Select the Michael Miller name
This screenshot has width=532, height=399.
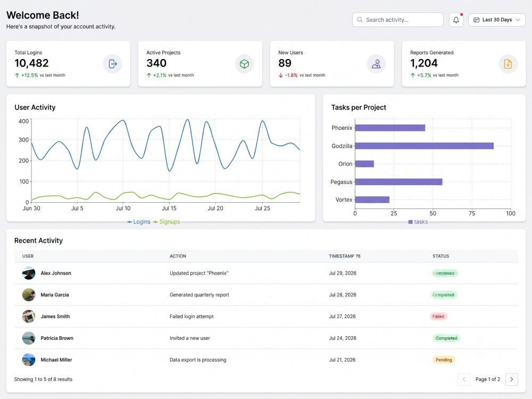click(56, 360)
